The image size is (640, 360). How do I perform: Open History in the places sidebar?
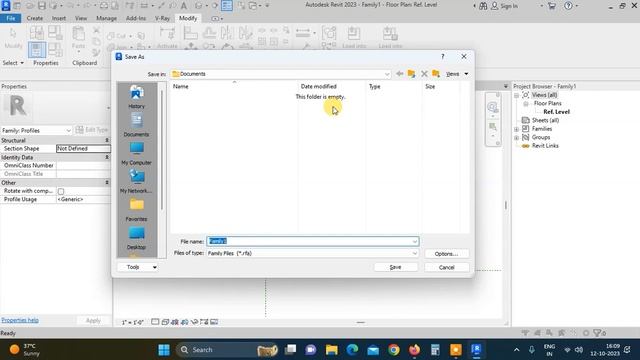click(136, 97)
